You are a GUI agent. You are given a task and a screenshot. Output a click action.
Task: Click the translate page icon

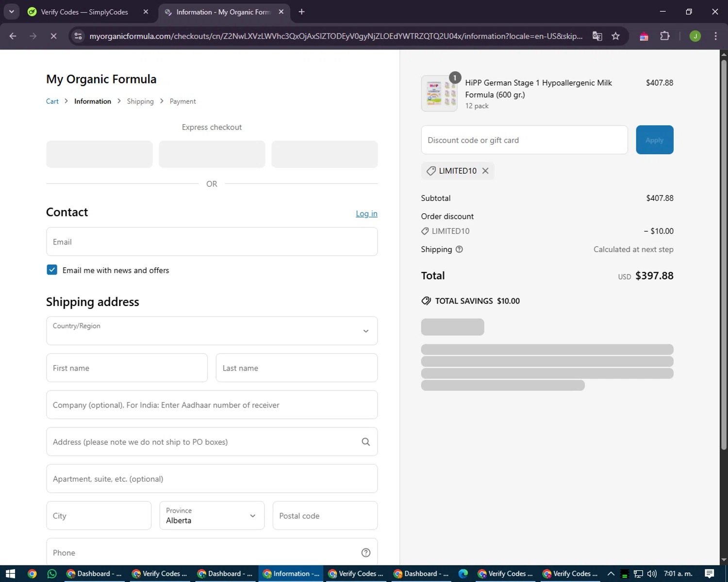[x=597, y=36]
